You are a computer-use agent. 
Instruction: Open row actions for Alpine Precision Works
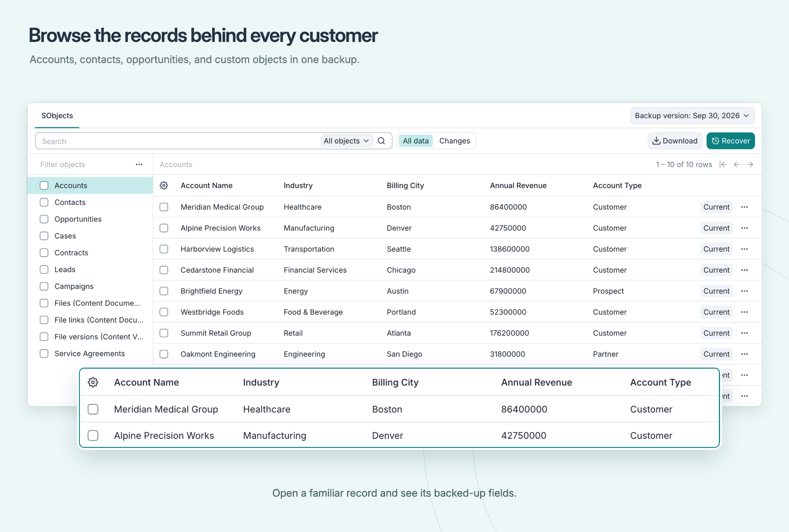pyautogui.click(x=744, y=228)
